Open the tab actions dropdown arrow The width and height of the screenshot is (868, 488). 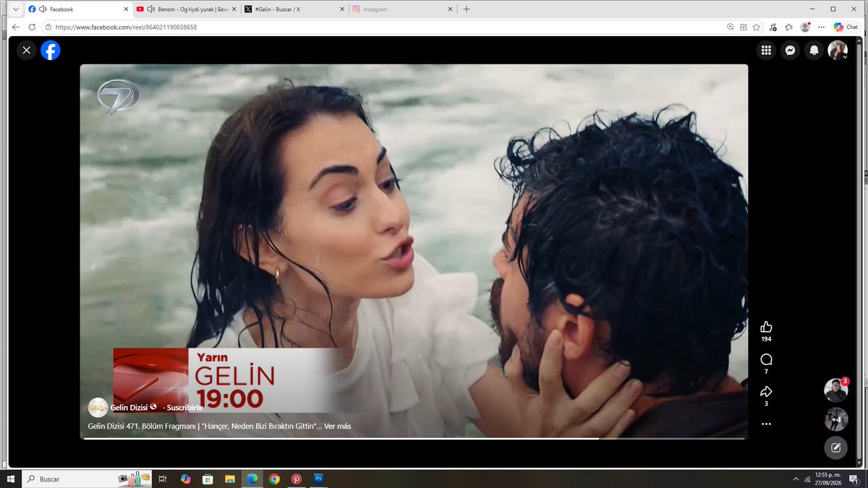[15, 9]
